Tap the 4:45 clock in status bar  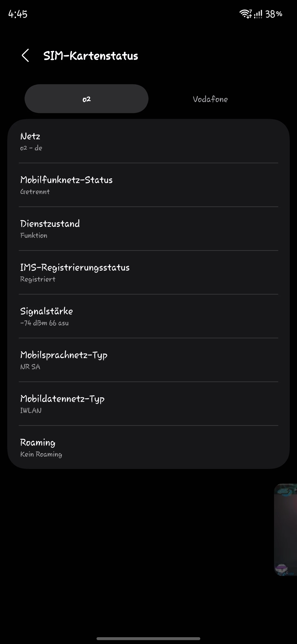click(18, 14)
